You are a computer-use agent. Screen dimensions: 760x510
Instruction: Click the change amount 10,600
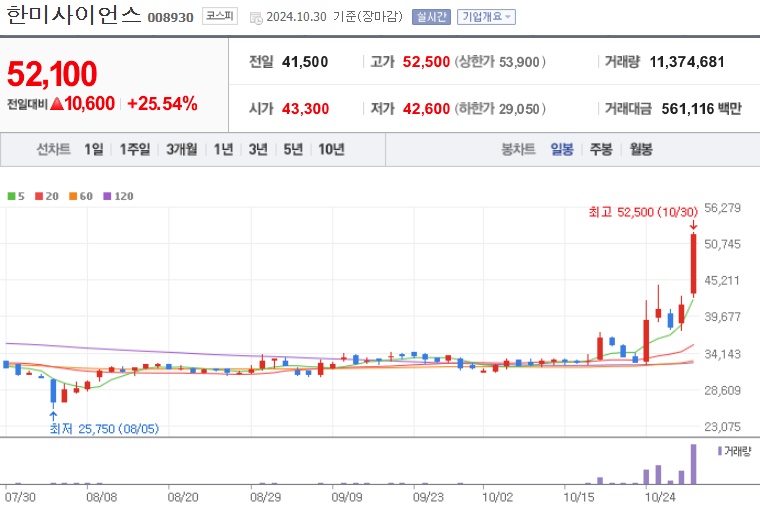coord(89,103)
